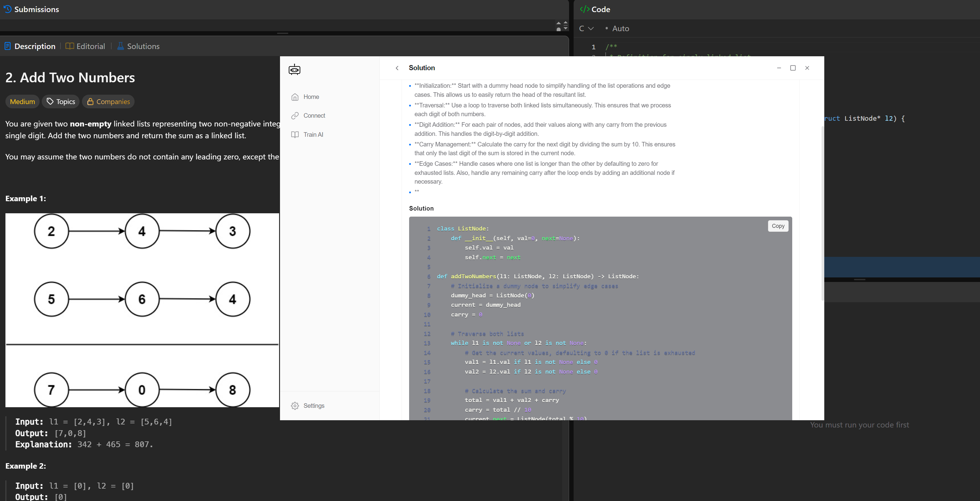Click the Carry Management bullet point
The height and width of the screenshot is (501, 980).
point(545,149)
